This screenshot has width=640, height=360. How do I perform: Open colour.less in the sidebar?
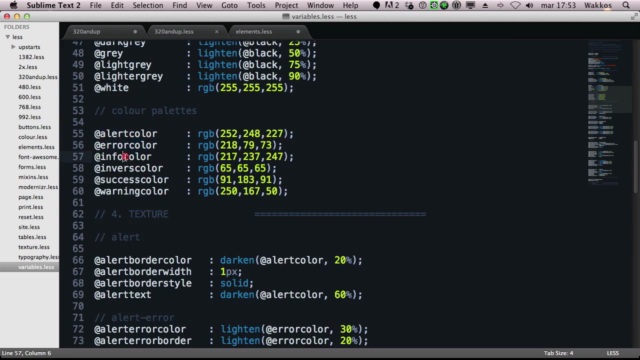click(33, 137)
